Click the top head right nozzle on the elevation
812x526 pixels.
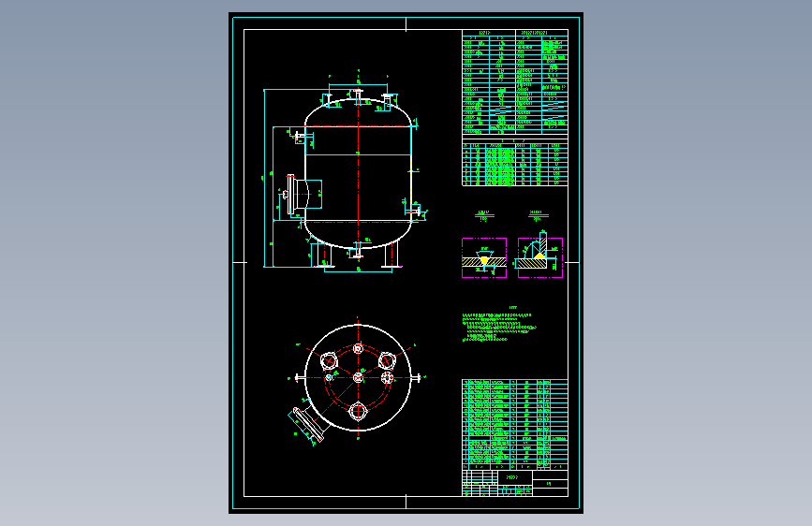coord(389,100)
